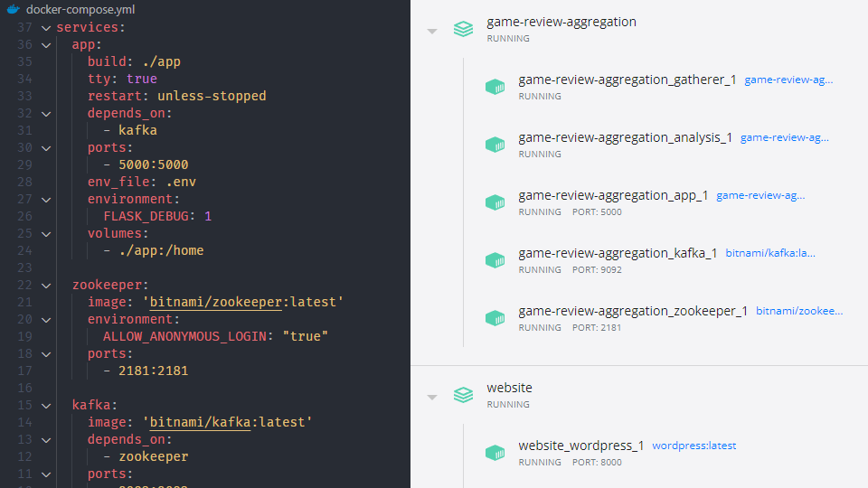Click PORT: 8000 on wordpress row
This screenshot has width=868, height=488.
(597, 462)
